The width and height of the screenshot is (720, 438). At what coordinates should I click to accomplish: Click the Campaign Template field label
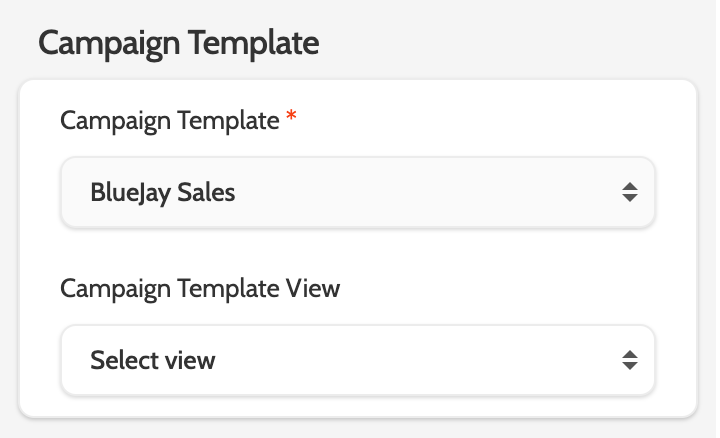(x=169, y=121)
